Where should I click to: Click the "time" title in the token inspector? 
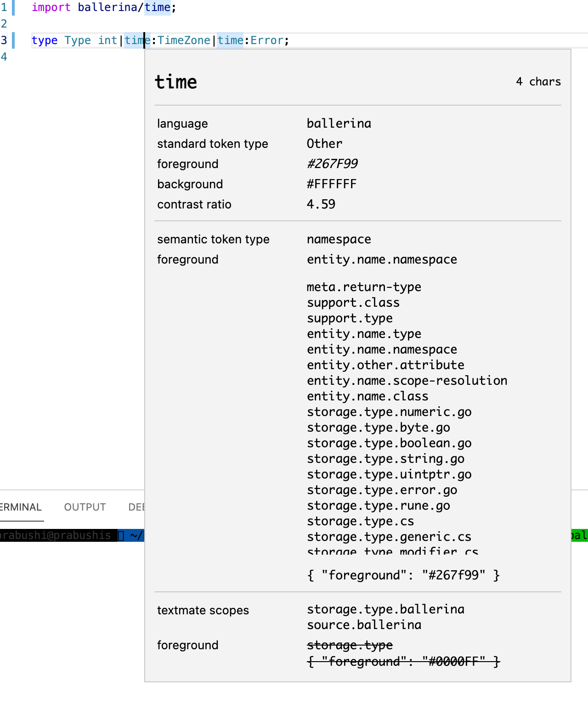[175, 81]
